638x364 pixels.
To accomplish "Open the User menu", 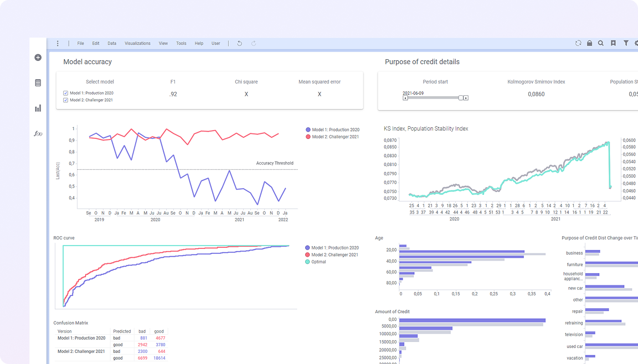I will 215,43.
